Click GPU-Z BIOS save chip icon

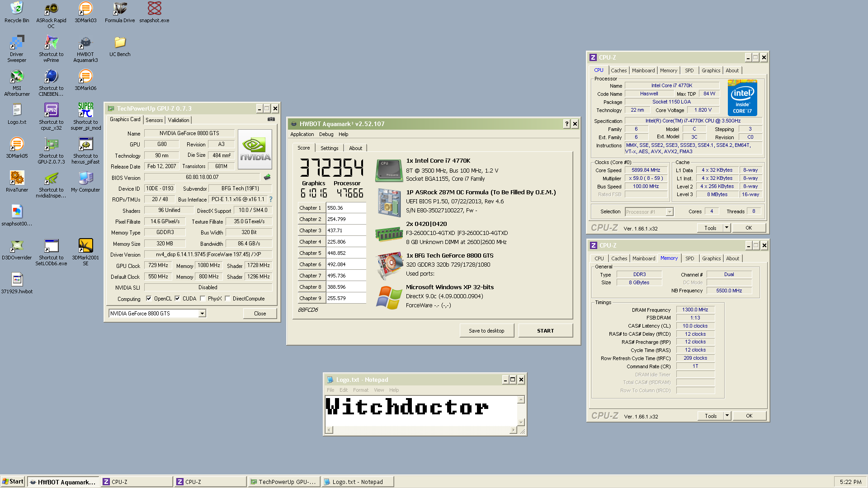[267, 177]
